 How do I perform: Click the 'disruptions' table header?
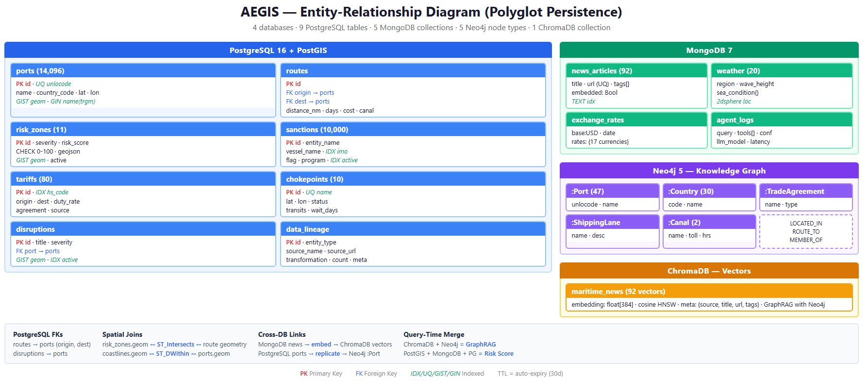(143, 229)
